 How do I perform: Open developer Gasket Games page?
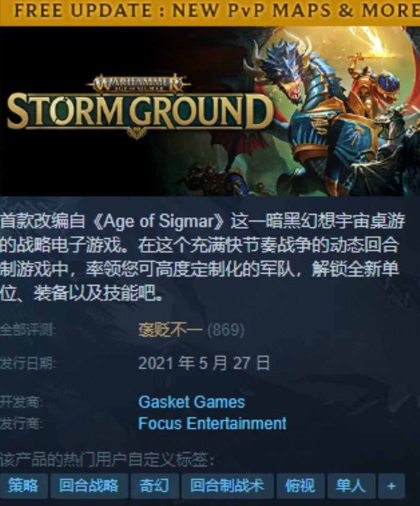point(191,402)
